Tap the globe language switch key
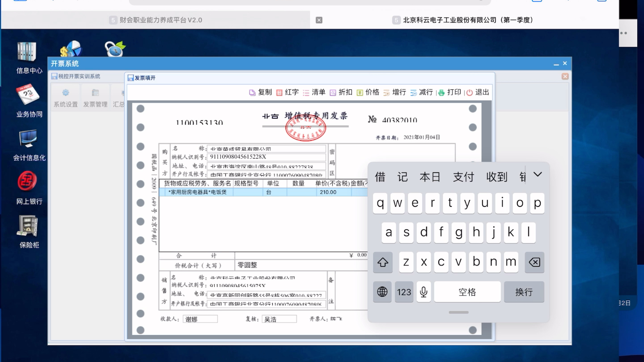Image resolution: width=644 pixels, height=362 pixels. coord(382,292)
